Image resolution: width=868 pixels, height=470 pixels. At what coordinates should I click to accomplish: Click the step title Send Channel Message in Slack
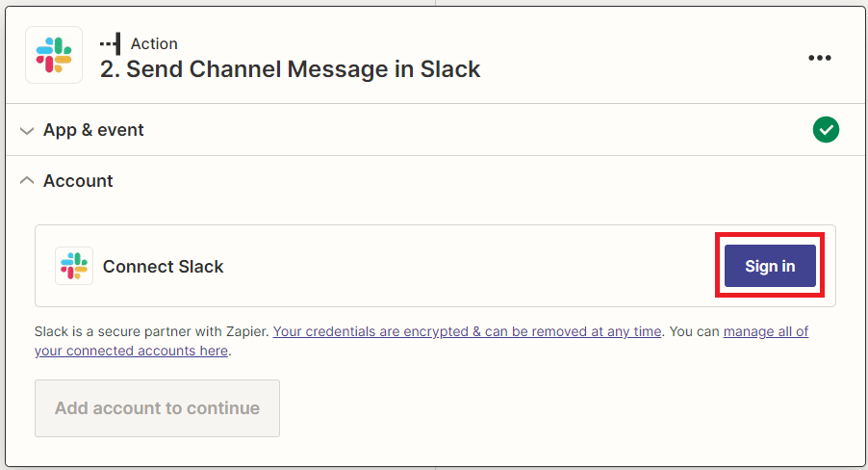pyautogui.click(x=303, y=69)
